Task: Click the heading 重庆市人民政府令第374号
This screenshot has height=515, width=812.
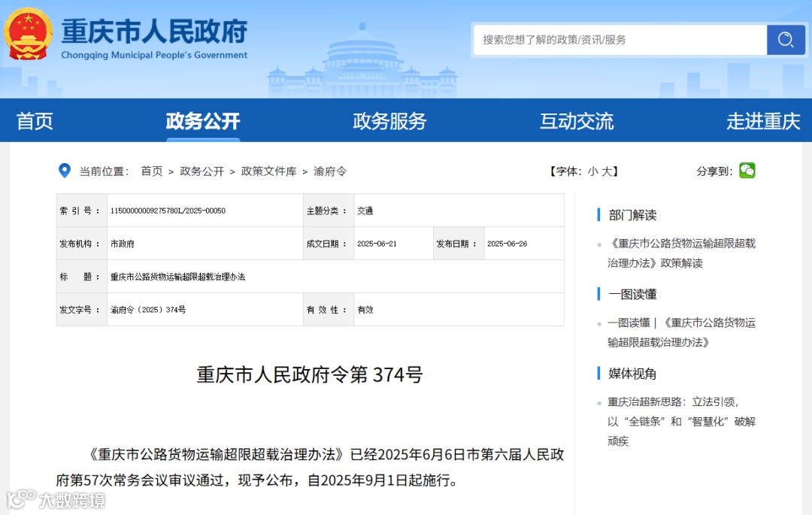Action: 310,374
